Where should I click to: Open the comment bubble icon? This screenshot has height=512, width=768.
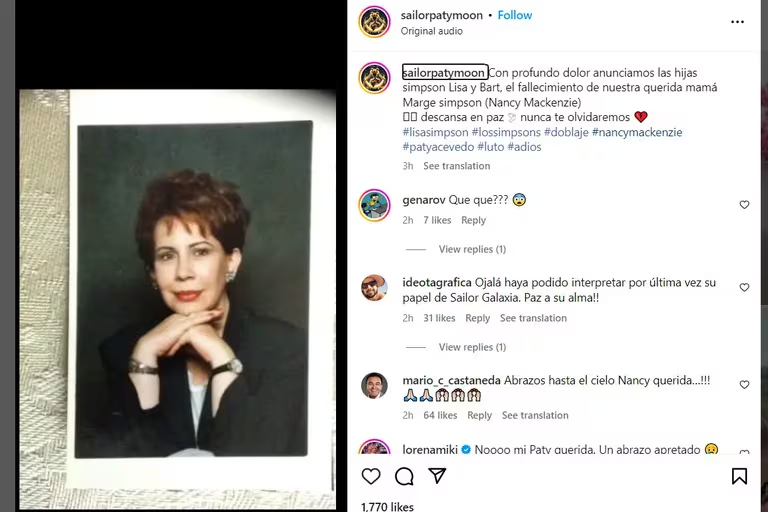click(x=404, y=476)
